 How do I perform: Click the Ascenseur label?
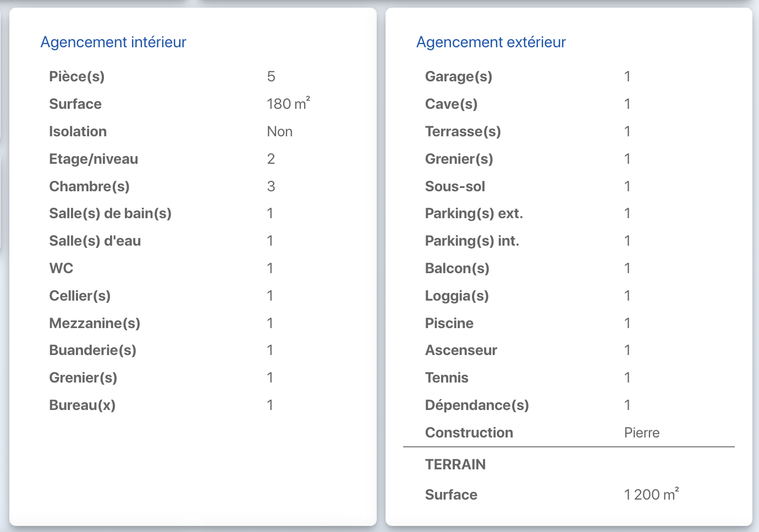point(461,350)
